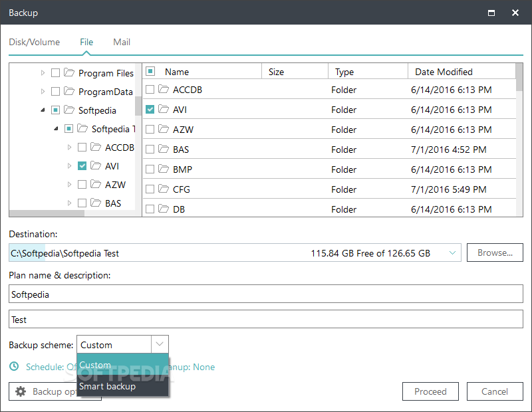Switch to the Mail tab
532x412 pixels.
tap(122, 42)
